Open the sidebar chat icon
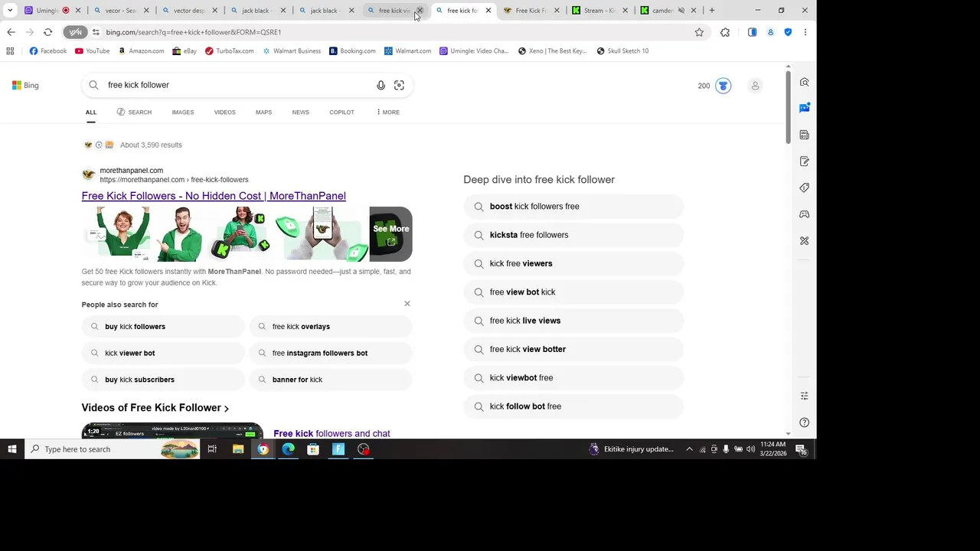This screenshot has width=980, height=551. pos(804,108)
